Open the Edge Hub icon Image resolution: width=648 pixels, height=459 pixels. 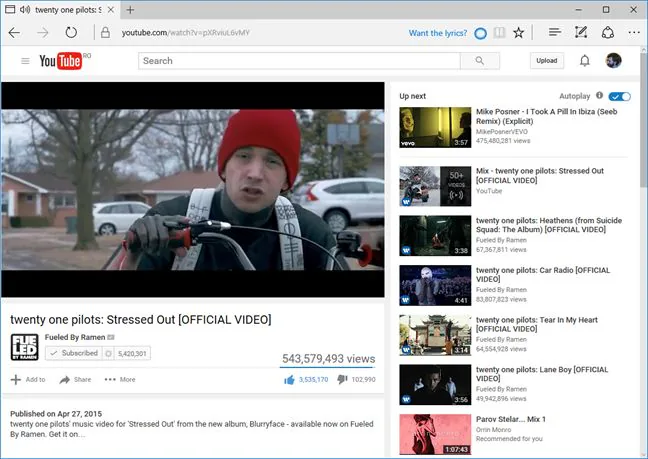click(x=555, y=32)
